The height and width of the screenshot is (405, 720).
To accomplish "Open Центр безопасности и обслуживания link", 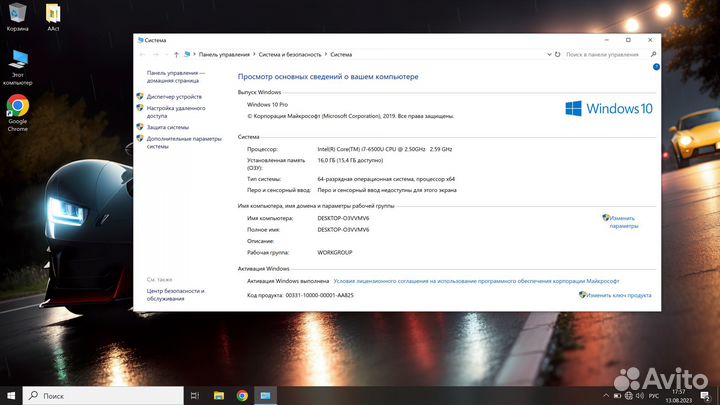I will coord(175,295).
